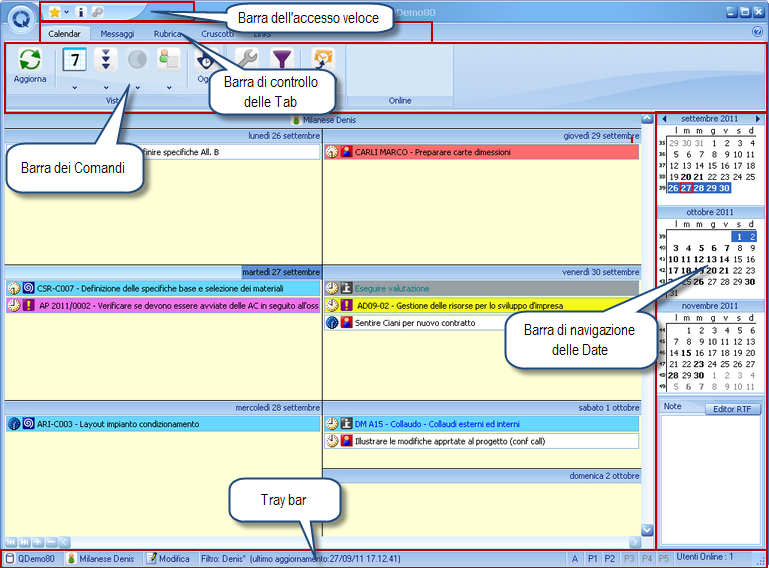Click person icon on CARLI MARCO row

tap(346, 152)
